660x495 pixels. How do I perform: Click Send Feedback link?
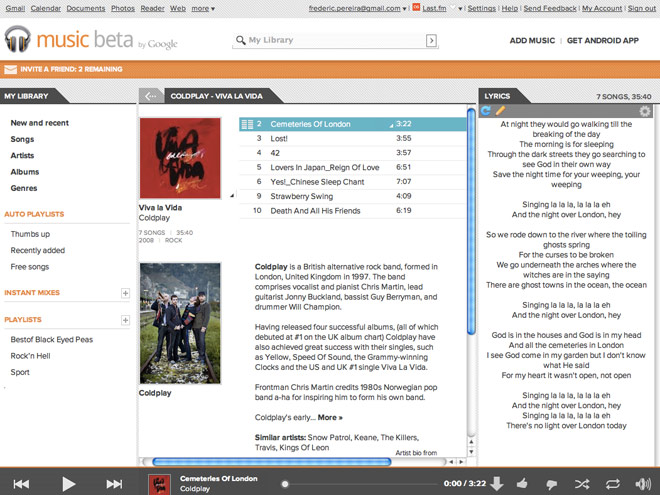tap(550, 8)
